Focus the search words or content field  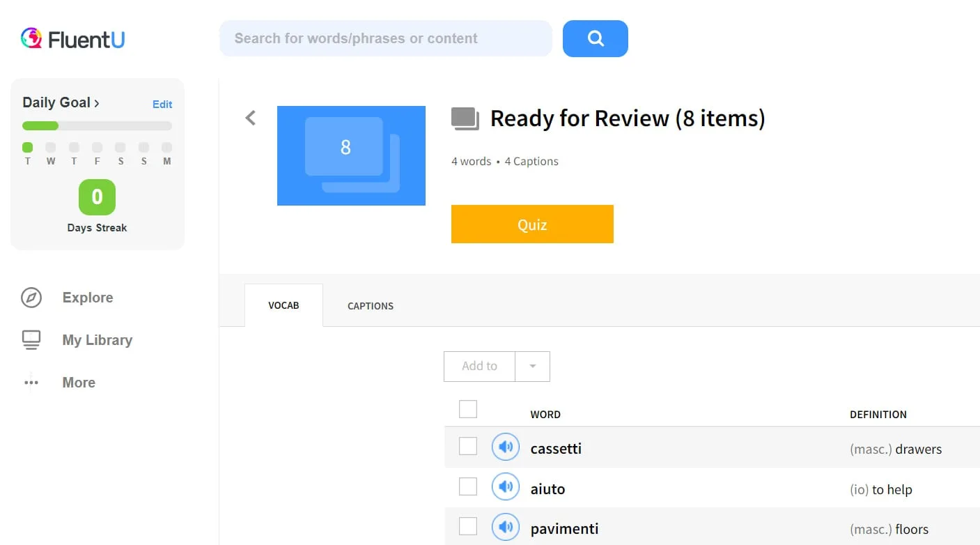pyautogui.click(x=385, y=38)
